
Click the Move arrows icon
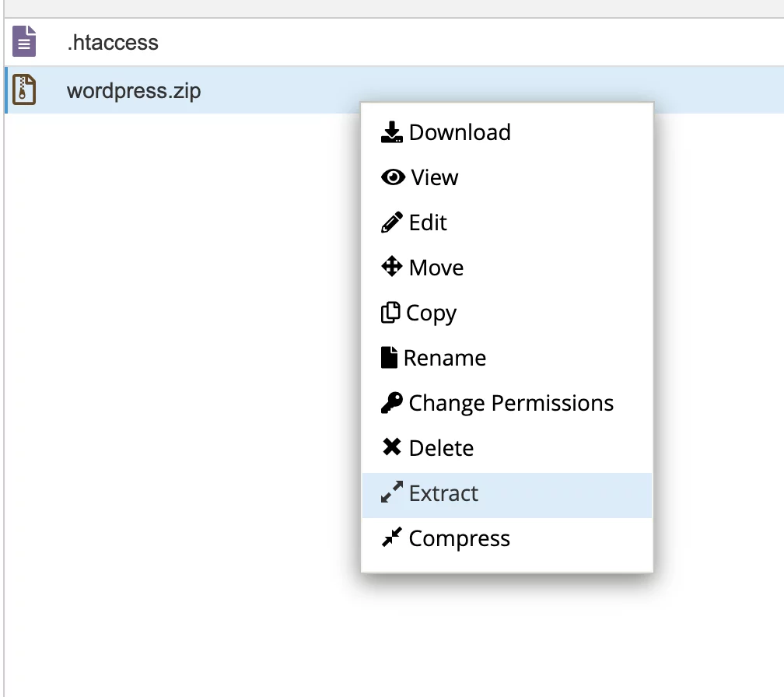pos(391,267)
